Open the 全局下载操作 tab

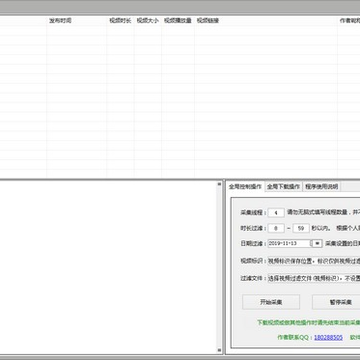pos(283,187)
